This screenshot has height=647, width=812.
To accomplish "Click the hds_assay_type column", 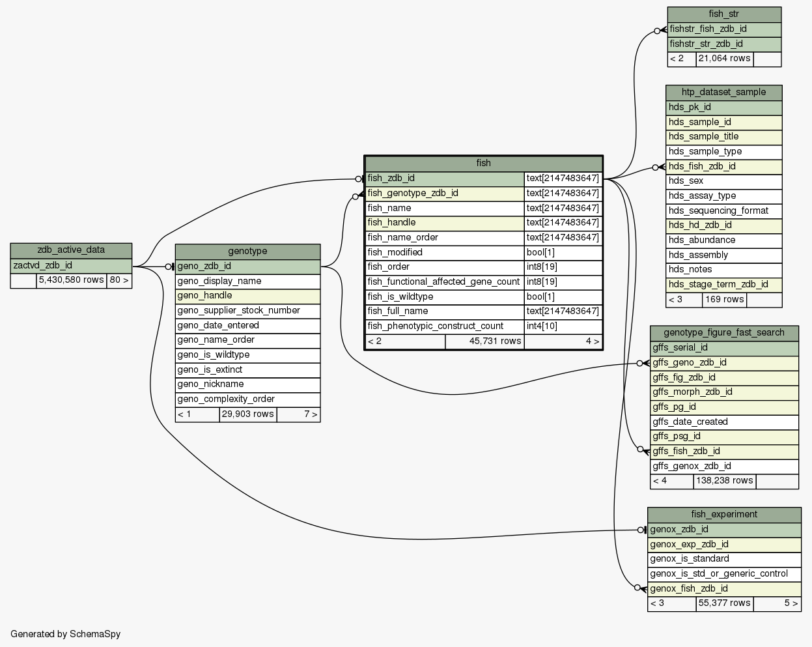I will pos(724,196).
